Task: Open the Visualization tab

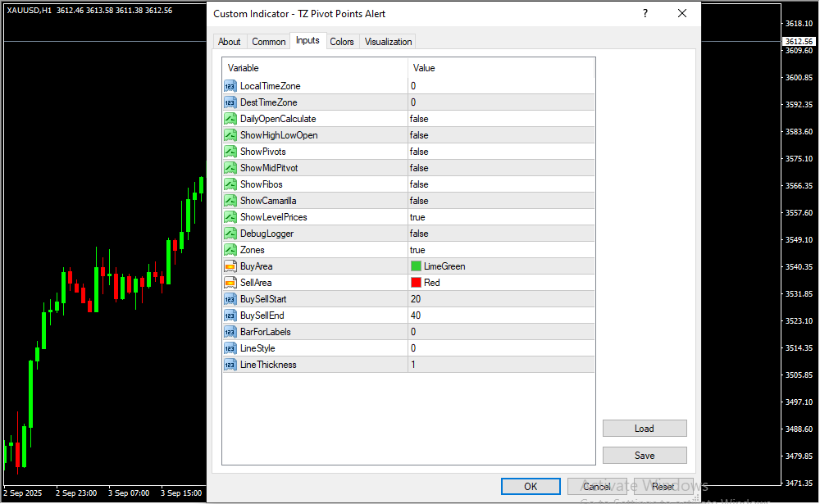Action: click(x=389, y=42)
